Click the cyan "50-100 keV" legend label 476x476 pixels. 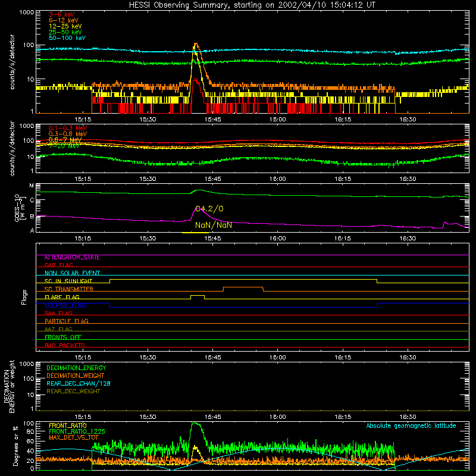coord(67,38)
